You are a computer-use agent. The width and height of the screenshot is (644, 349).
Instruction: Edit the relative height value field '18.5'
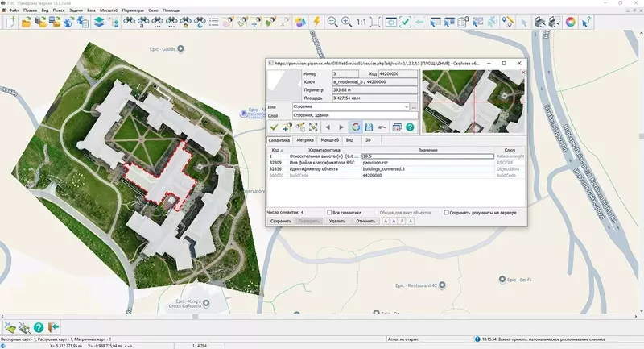(427, 156)
